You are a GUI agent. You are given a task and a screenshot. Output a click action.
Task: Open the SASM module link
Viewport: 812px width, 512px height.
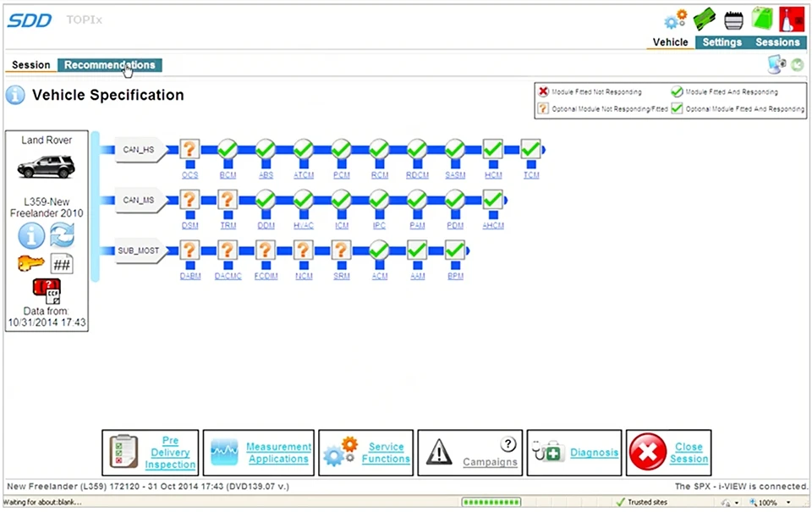click(455, 175)
